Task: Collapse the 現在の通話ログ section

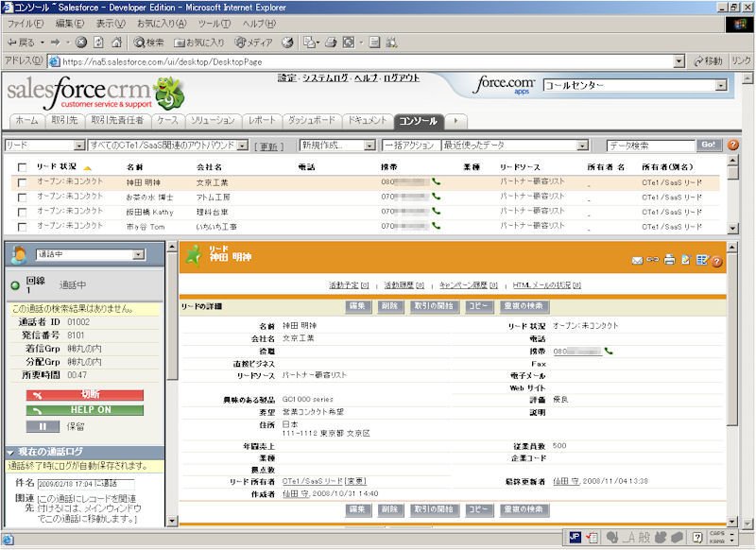Action: click(10, 452)
